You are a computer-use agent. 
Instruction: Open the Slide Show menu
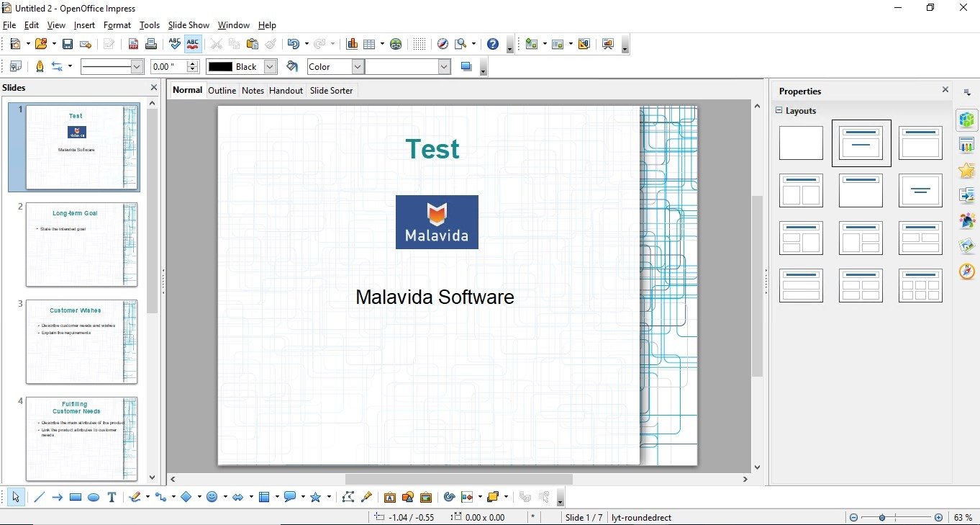(189, 25)
